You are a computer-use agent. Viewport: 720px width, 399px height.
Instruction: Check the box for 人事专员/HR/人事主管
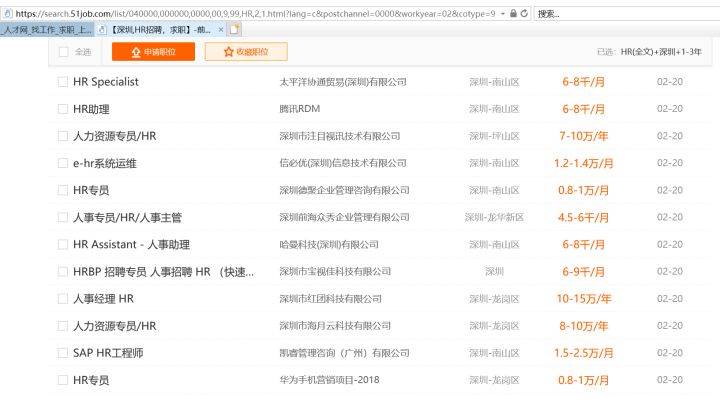[x=63, y=218]
